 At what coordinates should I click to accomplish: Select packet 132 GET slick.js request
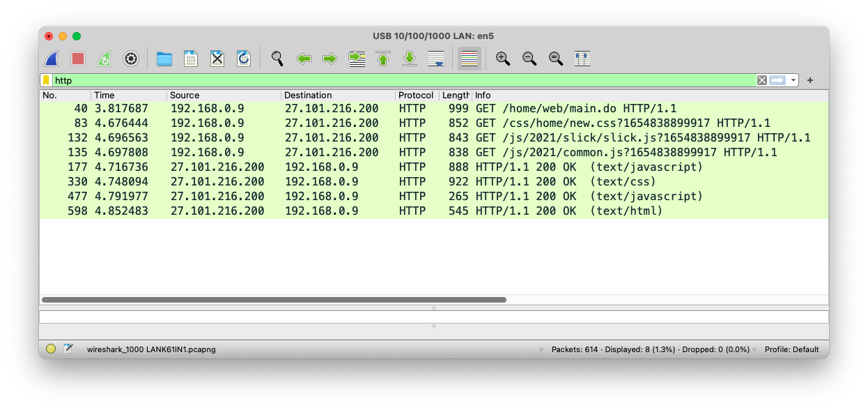434,138
